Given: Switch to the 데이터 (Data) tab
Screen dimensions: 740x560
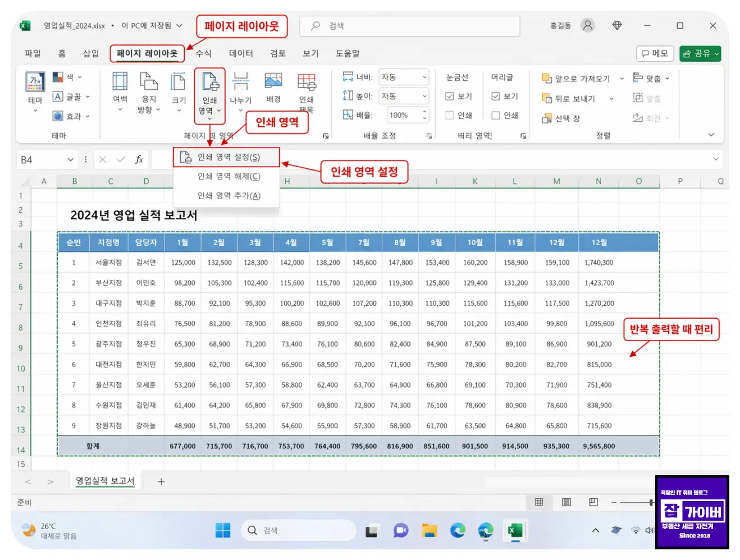Looking at the screenshot, I should pos(241,53).
